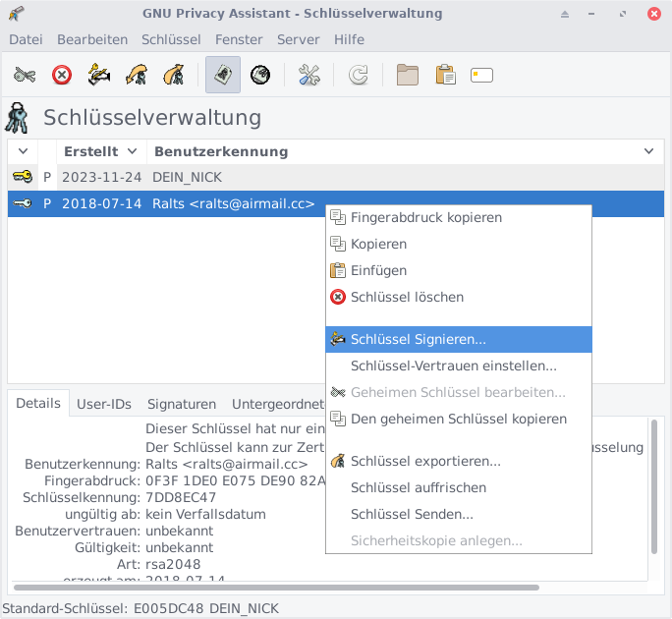Open the clipboard toolbar icon
The height and width of the screenshot is (619, 672).
pyautogui.click(x=445, y=76)
